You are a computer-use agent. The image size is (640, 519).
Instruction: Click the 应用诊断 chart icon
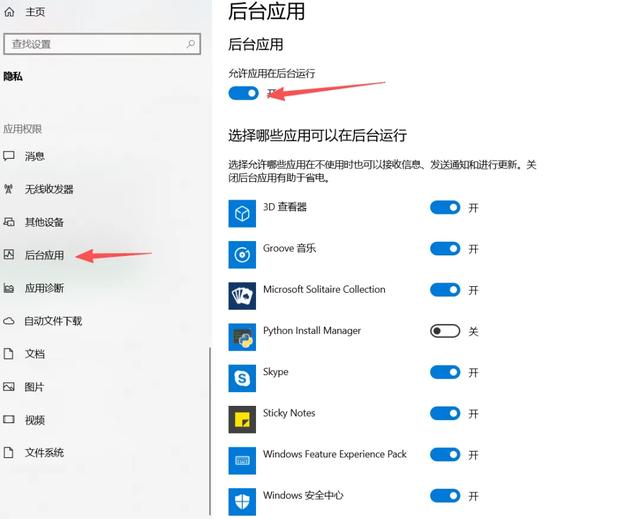pos(9,288)
